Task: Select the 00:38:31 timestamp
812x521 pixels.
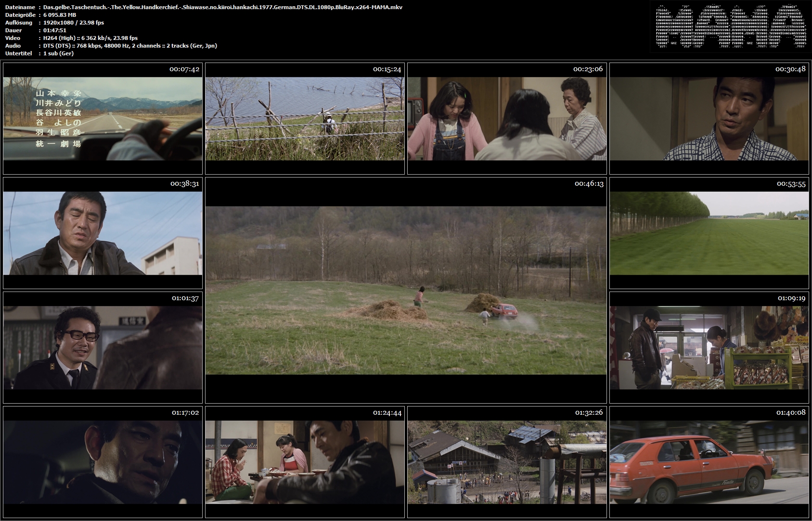Action: 185,184
